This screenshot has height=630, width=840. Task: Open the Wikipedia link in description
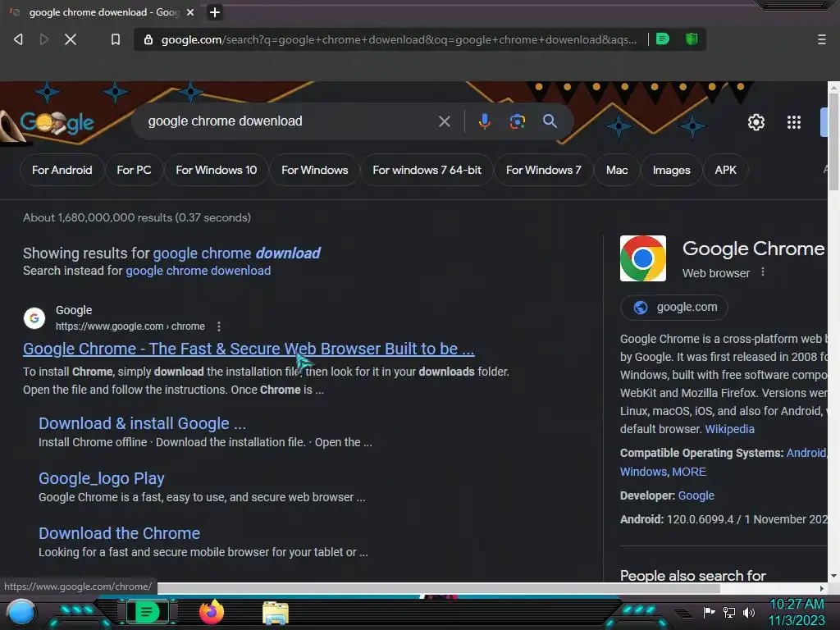point(729,429)
